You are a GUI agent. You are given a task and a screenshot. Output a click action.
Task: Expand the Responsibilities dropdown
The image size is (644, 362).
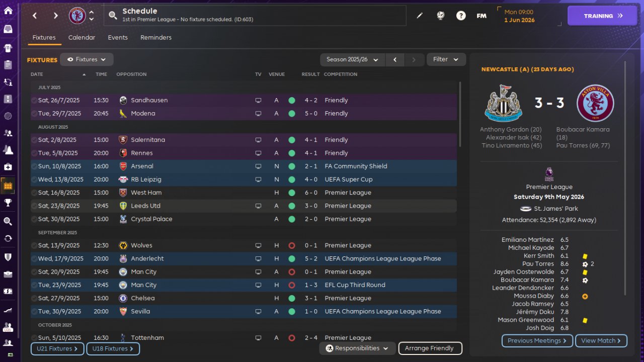357,348
